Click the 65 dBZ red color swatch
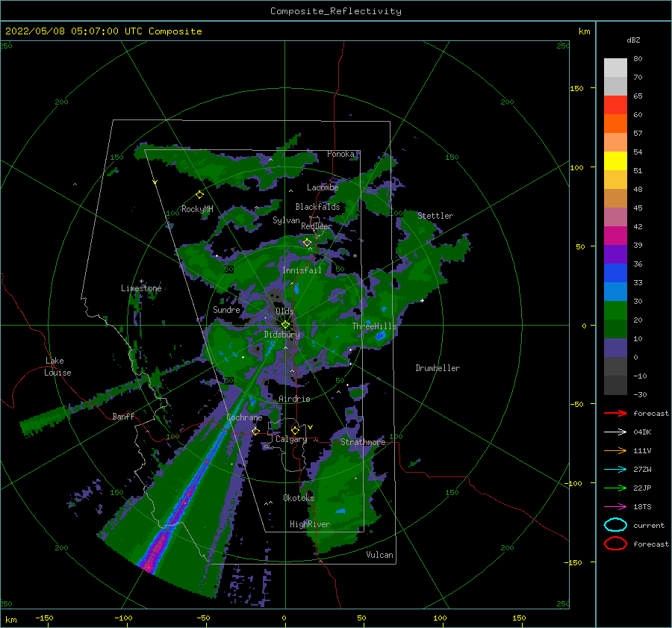The height and width of the screenshot is (628, 672). coord(615,105)
